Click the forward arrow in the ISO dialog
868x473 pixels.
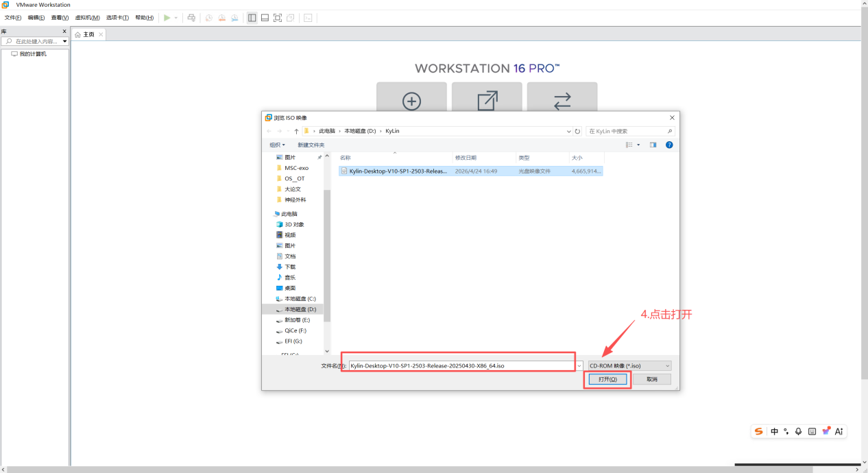point(279,131)
